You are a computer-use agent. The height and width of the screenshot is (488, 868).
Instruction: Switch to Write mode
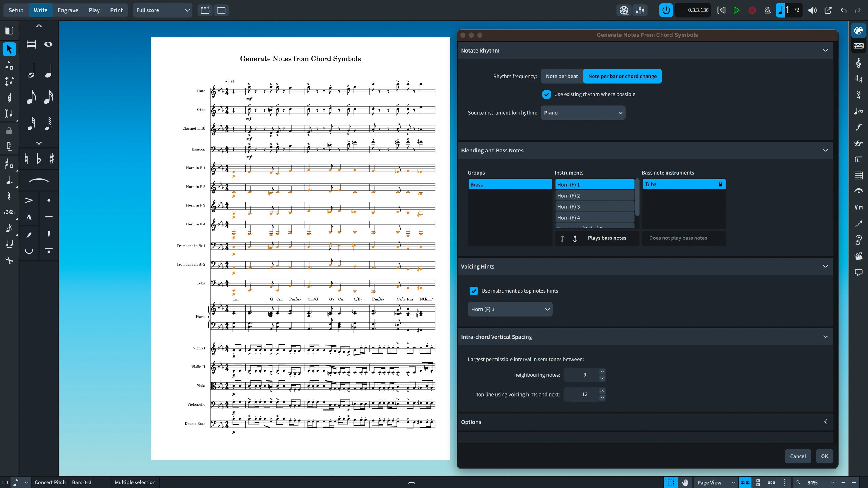[x=40, y=10]
